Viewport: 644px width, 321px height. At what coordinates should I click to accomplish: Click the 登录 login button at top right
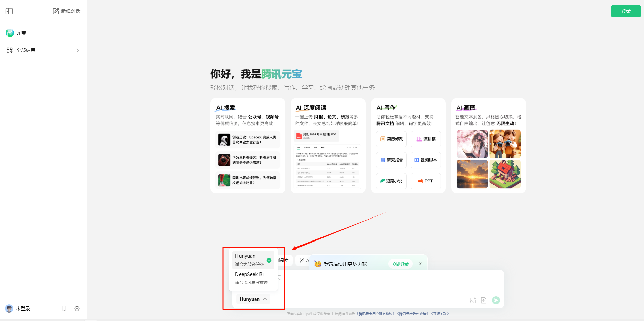click(x=626, y=11)
